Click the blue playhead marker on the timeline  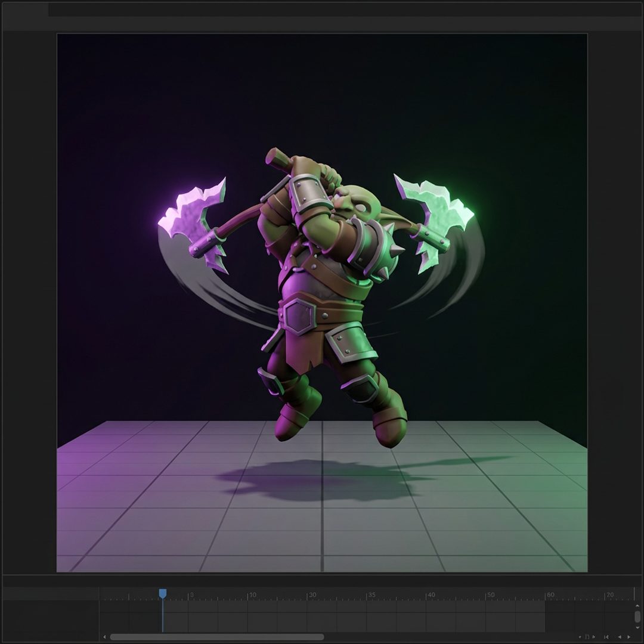click(163, 593)
